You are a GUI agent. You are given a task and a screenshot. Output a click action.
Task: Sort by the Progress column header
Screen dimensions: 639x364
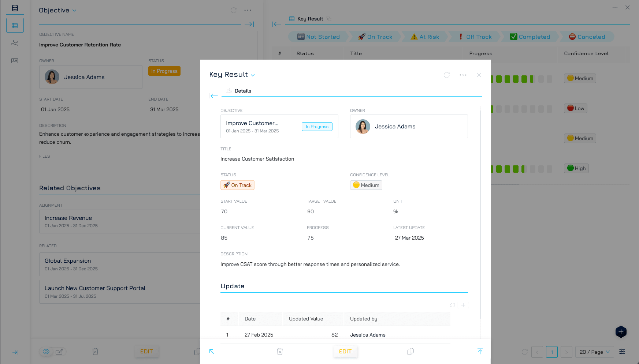click(x=481, y=53)
